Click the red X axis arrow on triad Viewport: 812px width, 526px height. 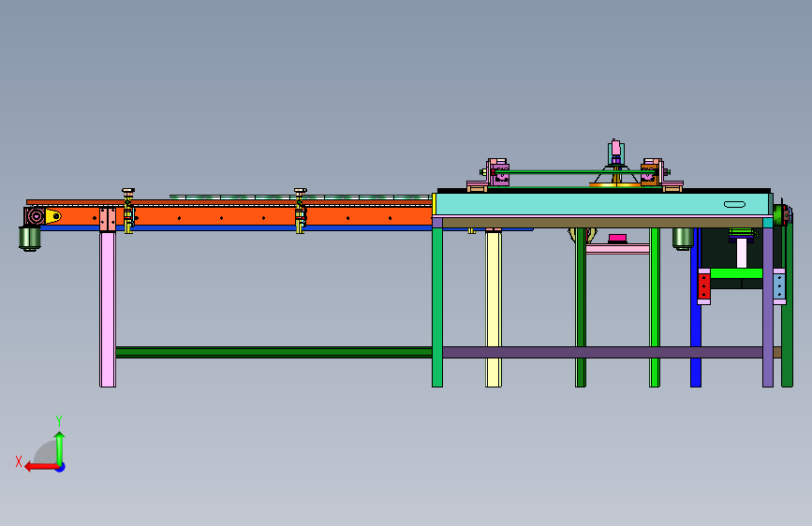coord(40,467)
